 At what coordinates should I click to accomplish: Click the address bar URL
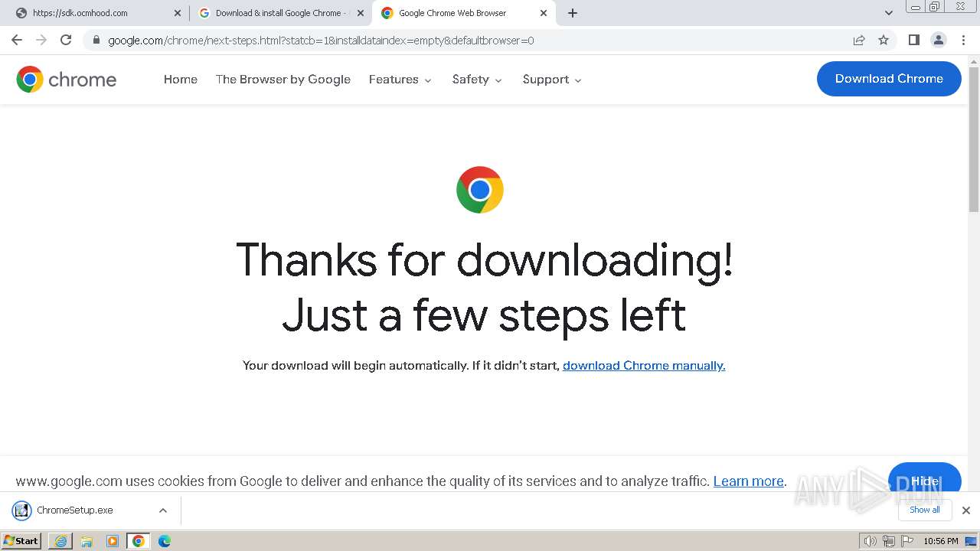tap(322, 40)
